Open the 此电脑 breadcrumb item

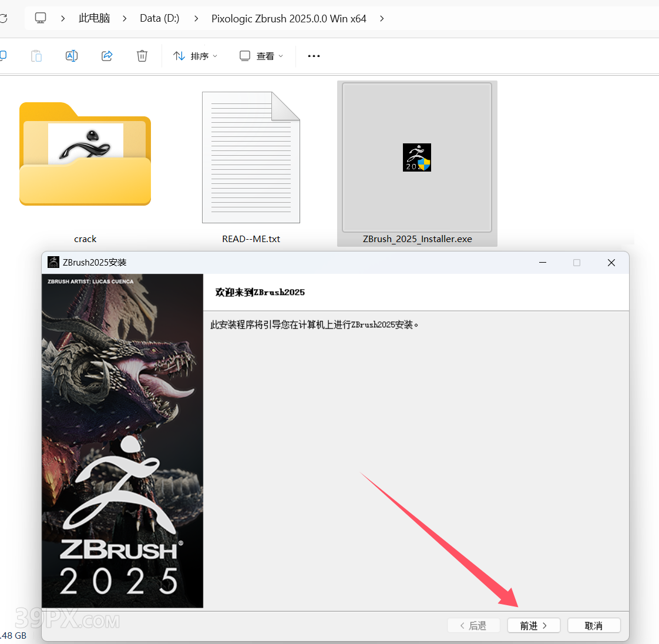click(x=94, y=18)
